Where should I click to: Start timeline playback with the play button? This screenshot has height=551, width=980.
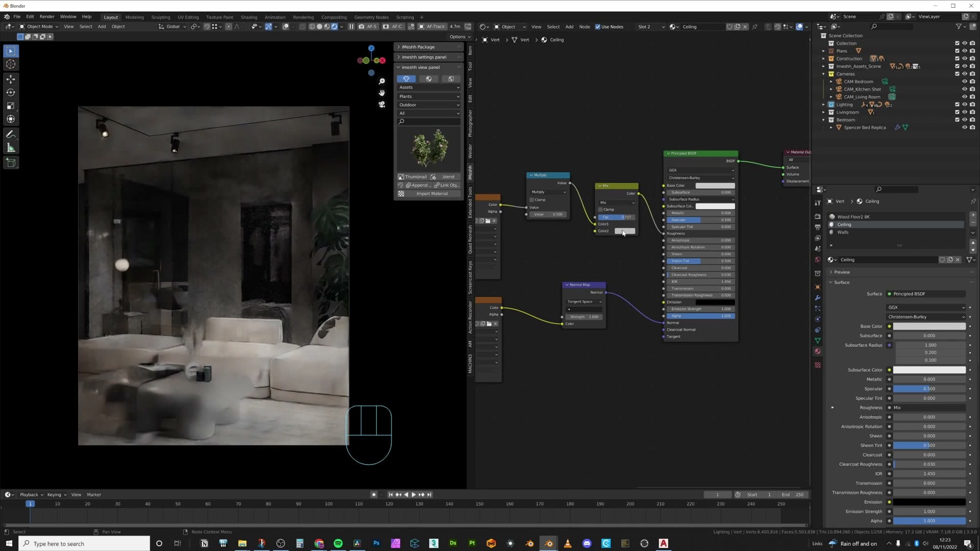pyautogui.click(x=413, y=495)
